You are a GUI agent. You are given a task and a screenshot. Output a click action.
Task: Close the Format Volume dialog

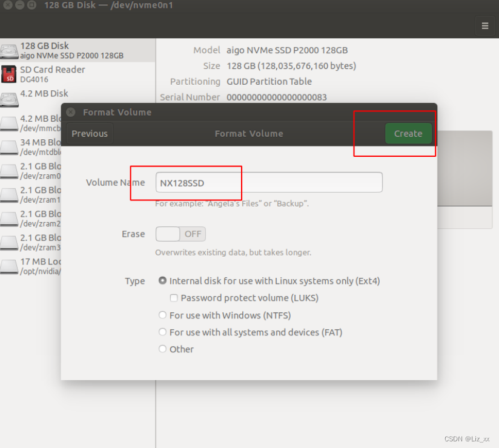point(71,112)
